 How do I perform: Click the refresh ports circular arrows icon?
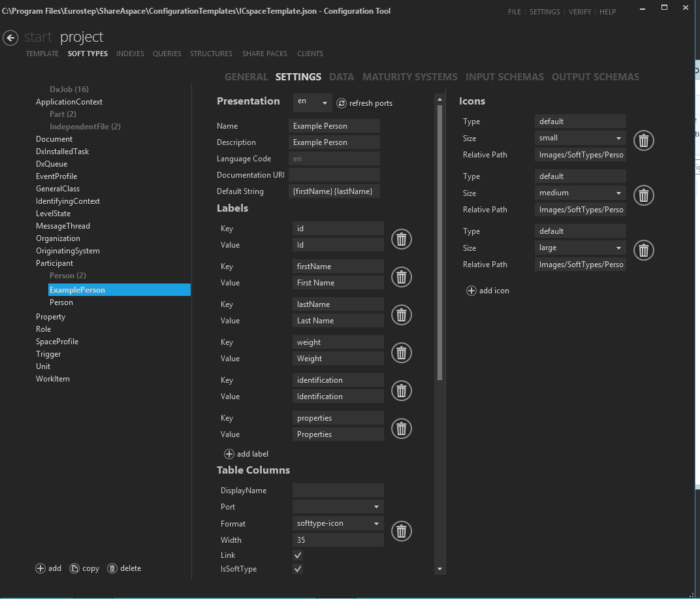(342, 103)
